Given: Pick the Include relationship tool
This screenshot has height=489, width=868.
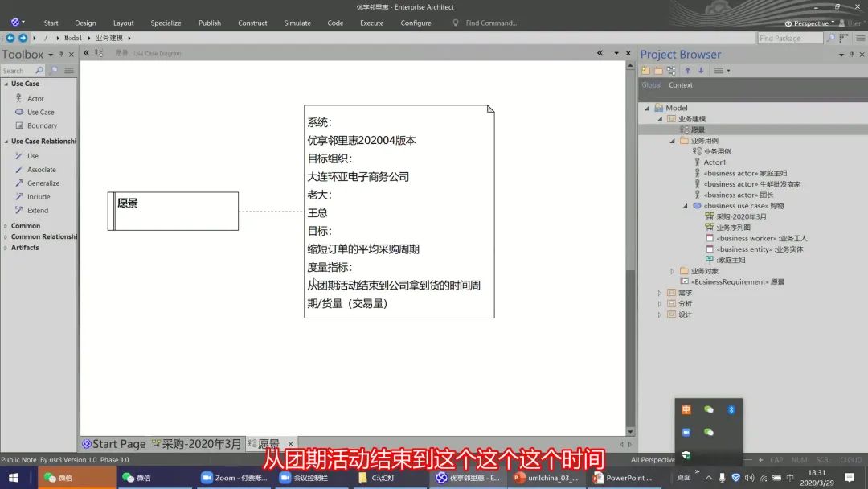Looking at the screenshot, I should point(39,196).
